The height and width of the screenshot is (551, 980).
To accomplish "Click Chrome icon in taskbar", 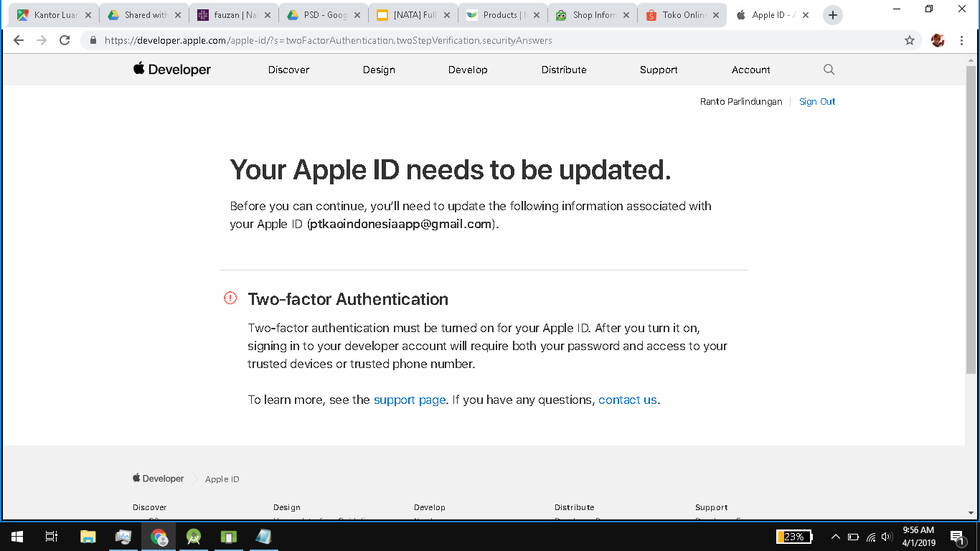I will click(159, 536).
